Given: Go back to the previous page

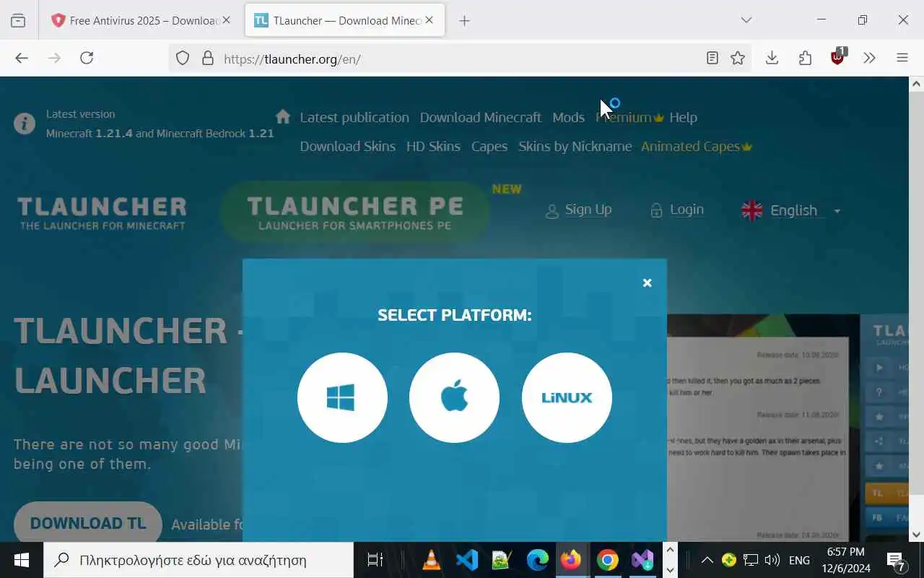Looking at the screenshot, I should (22, 58).
